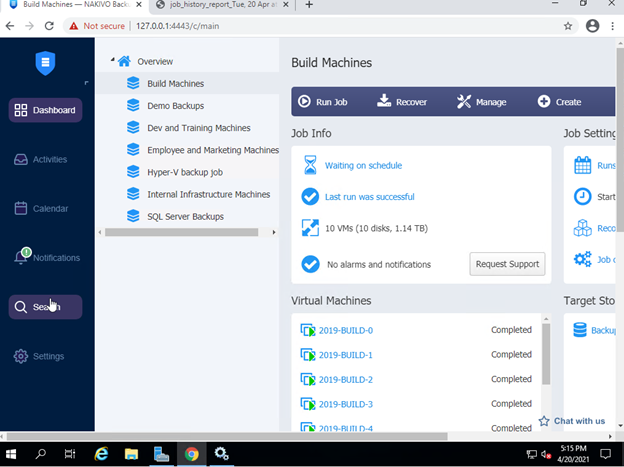The height and width of the screenshot is (467, 624).
Task: Select SQL Server Backups job
Action: (x=185, y=217)
